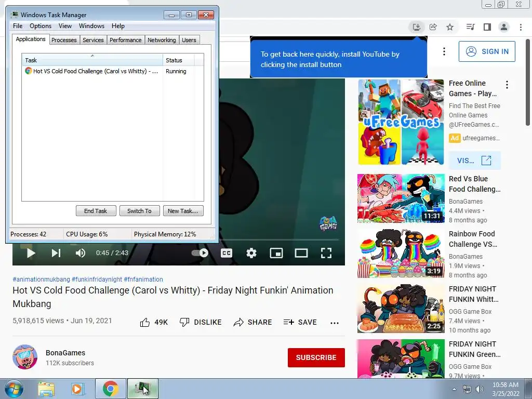Skip to next video button
Screen dimensions: 532x399
(x=56, y=253)
